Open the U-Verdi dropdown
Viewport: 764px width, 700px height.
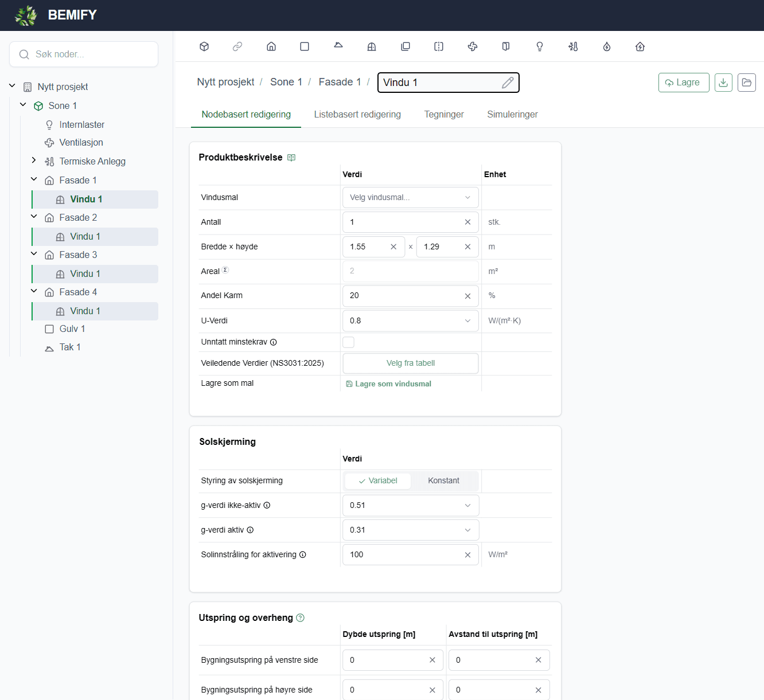[x=411, y=320]
